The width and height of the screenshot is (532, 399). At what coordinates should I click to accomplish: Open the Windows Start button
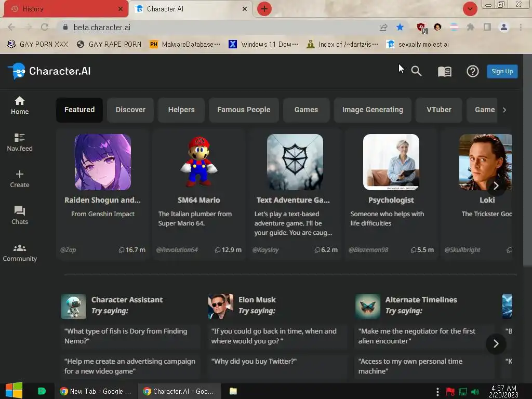14,391
